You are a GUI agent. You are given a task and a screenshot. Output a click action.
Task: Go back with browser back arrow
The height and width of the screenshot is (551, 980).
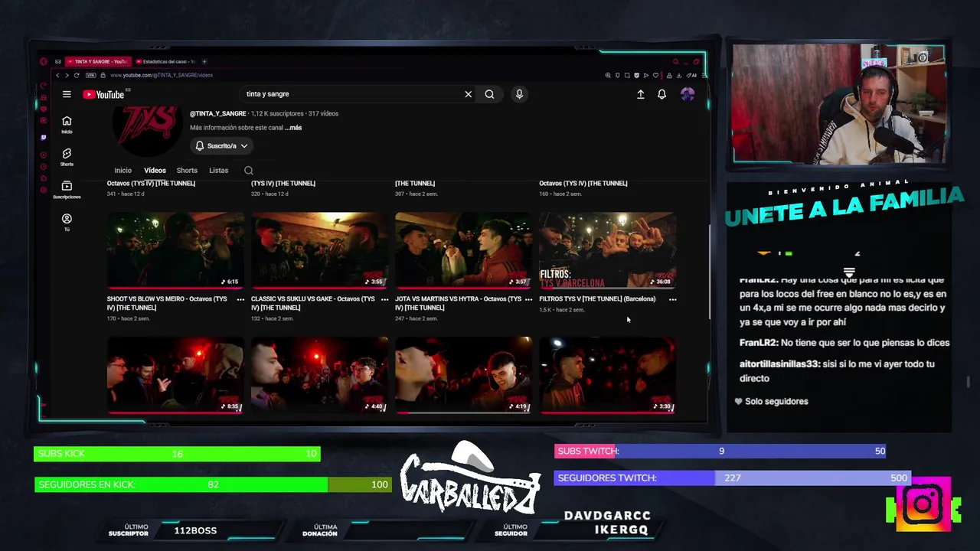coord(57,75)
